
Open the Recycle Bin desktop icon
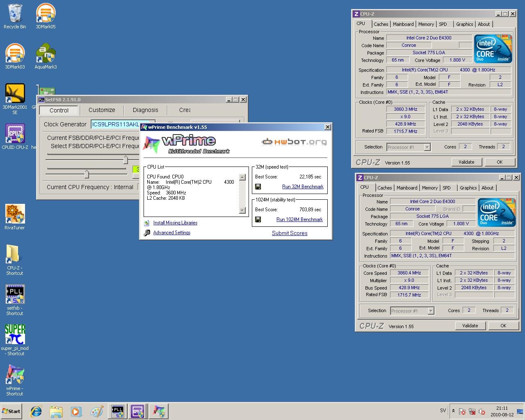15,16
